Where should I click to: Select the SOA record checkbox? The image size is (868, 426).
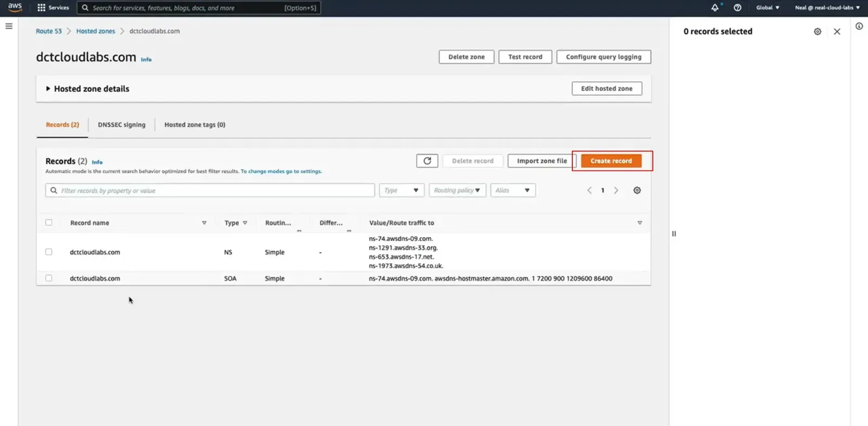click(x=49, y=278)
